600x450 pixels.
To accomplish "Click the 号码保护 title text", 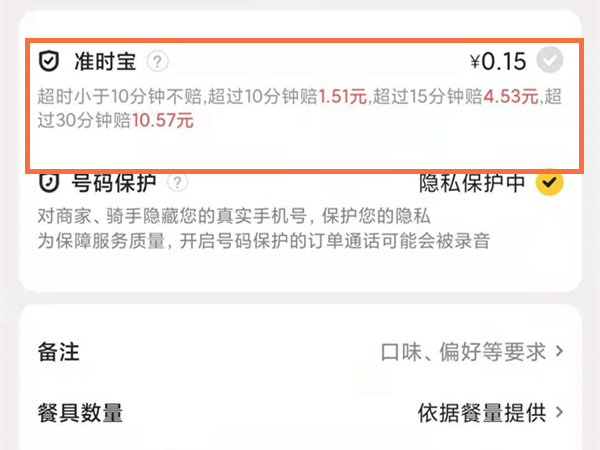I will (x=114, y=183).
